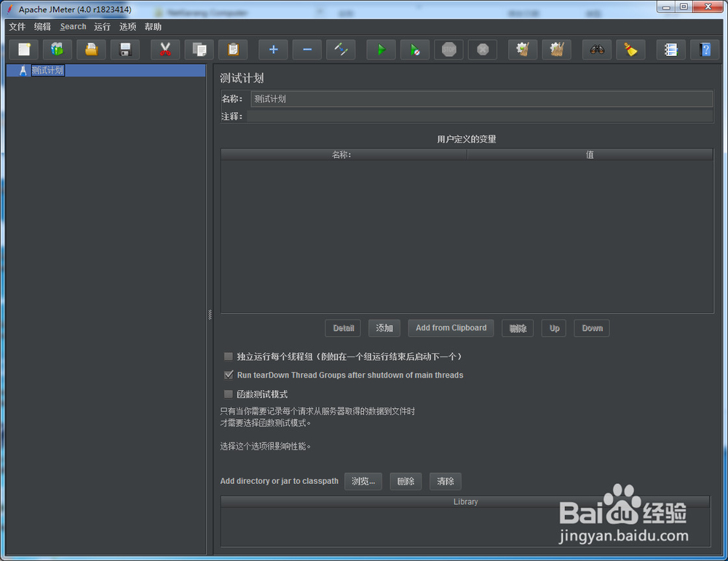Click the Library column header
Image resolution: width=728 pixels, height=561 pixels.
[466, 501]
